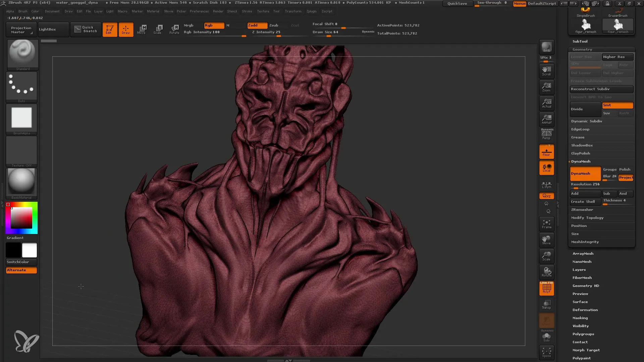Viewport: 644px width, 362px height.
Task: Click the red color swatch selector
Action: pos(8,205)
